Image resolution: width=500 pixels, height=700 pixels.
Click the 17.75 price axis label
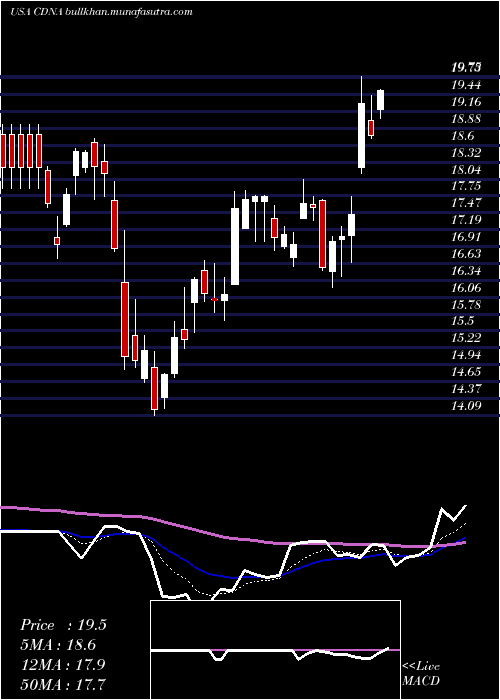466,186
